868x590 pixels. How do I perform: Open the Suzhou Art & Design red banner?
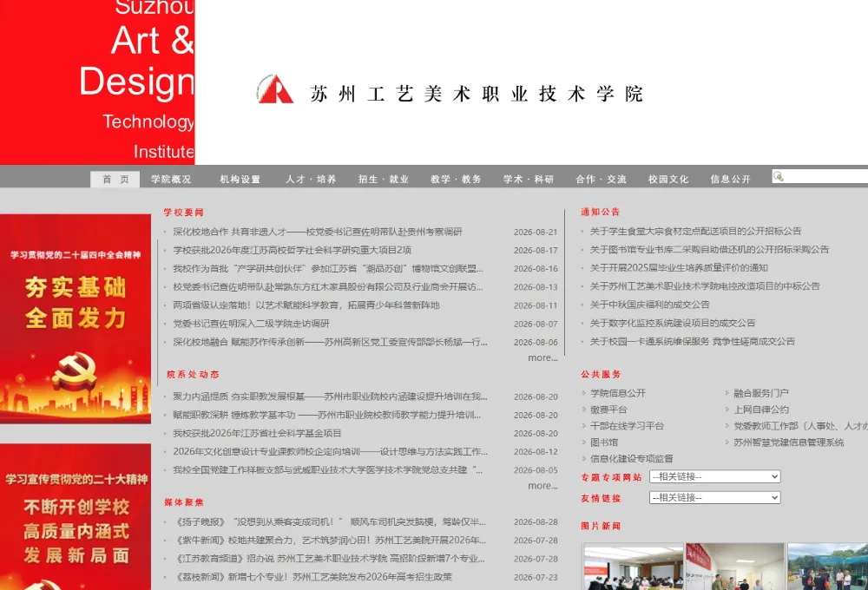pyautogui.click(x=97, y=82)
